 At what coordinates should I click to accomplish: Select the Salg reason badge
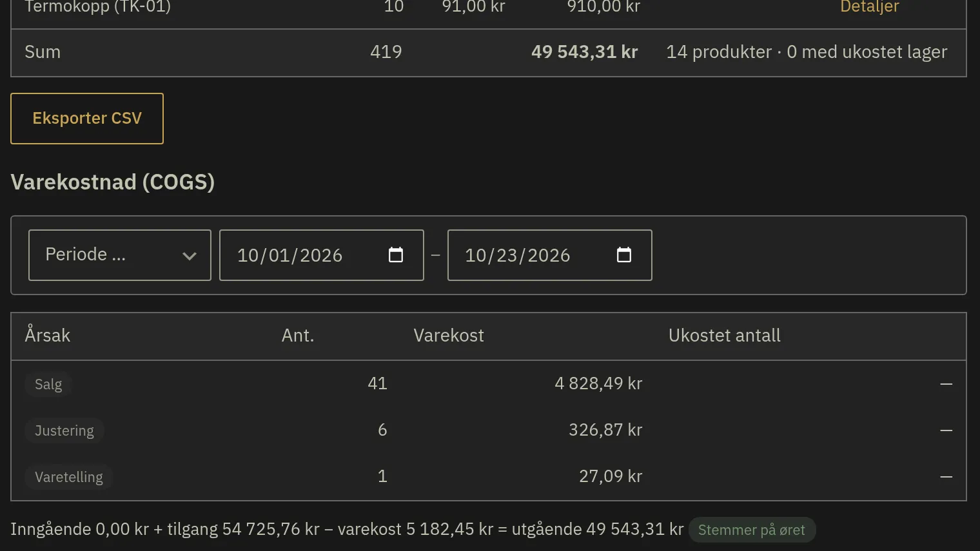tap(48, 384)
